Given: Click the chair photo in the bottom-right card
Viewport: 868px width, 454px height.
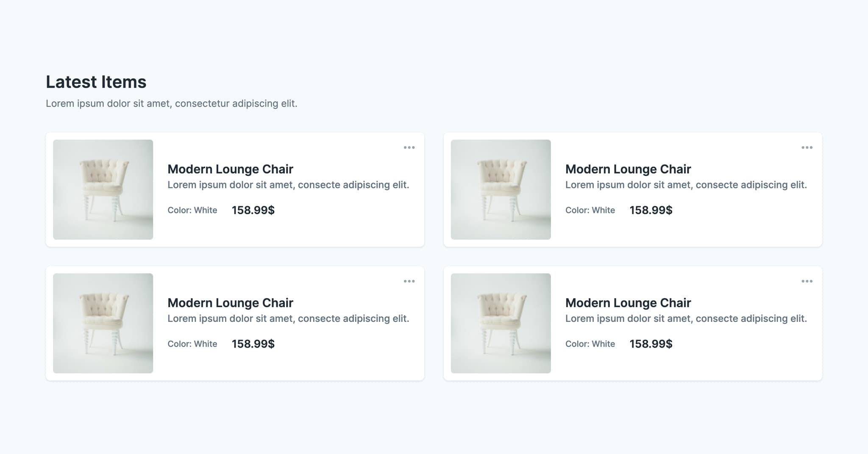Looking at the screenshot, I should (501, 323).
